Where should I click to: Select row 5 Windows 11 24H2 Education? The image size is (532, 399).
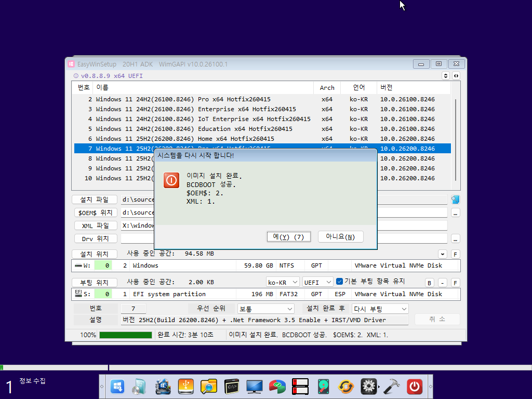click(262, 129)
